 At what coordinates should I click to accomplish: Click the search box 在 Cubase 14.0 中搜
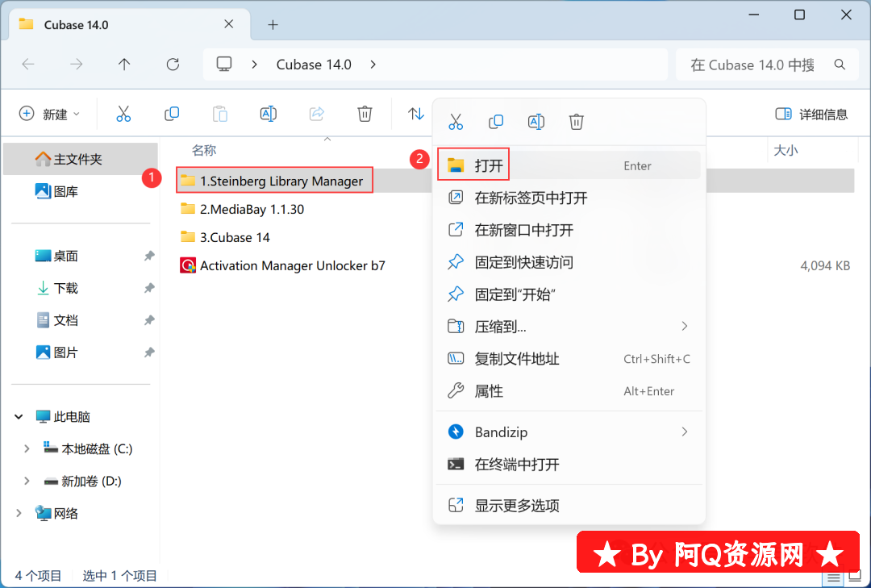point(767,65)
